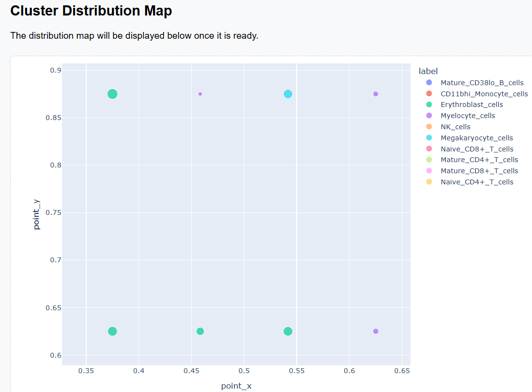The height and width of the screenshot is (392, 532).
Task: Click the point_x axis title
Action: [x=236, y=386]
